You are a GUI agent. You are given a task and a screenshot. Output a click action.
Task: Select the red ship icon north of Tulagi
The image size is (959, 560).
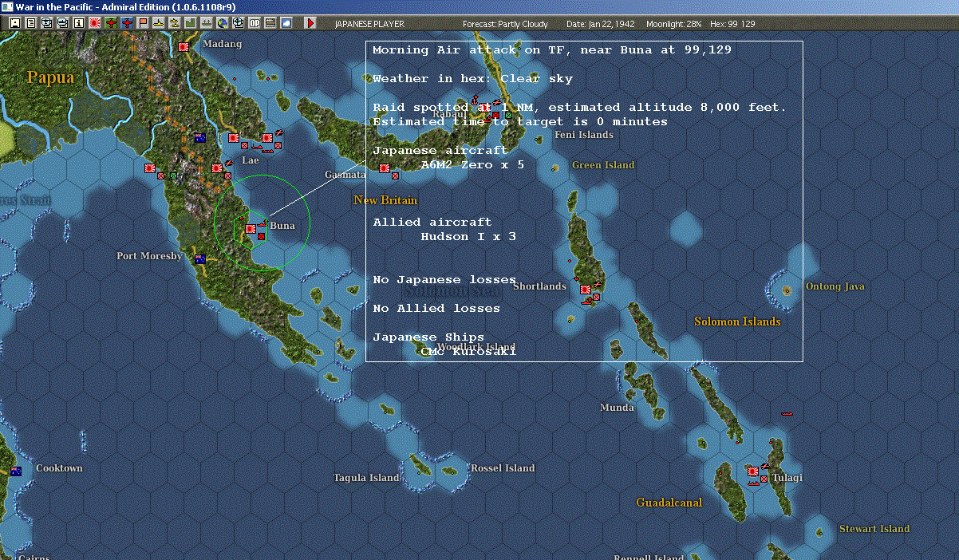click(x=787, y=413)
